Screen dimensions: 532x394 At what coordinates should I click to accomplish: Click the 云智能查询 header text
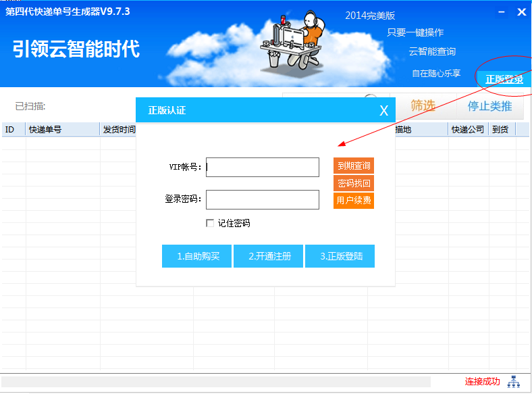pyautogui.click(x=432, y=51)
